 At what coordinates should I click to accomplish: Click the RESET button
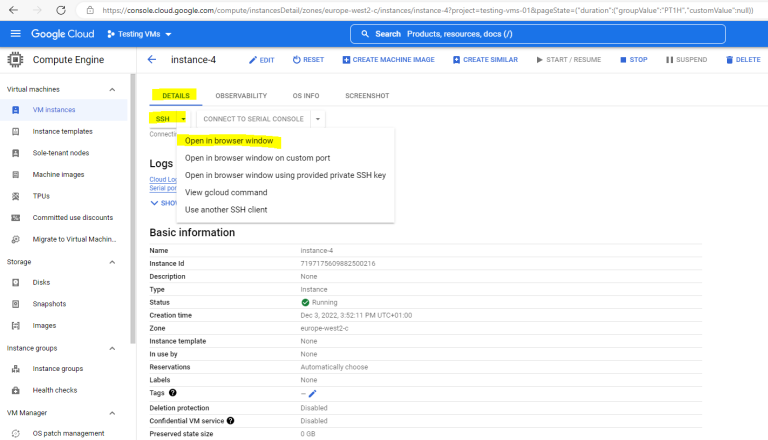tap(308, 60)
